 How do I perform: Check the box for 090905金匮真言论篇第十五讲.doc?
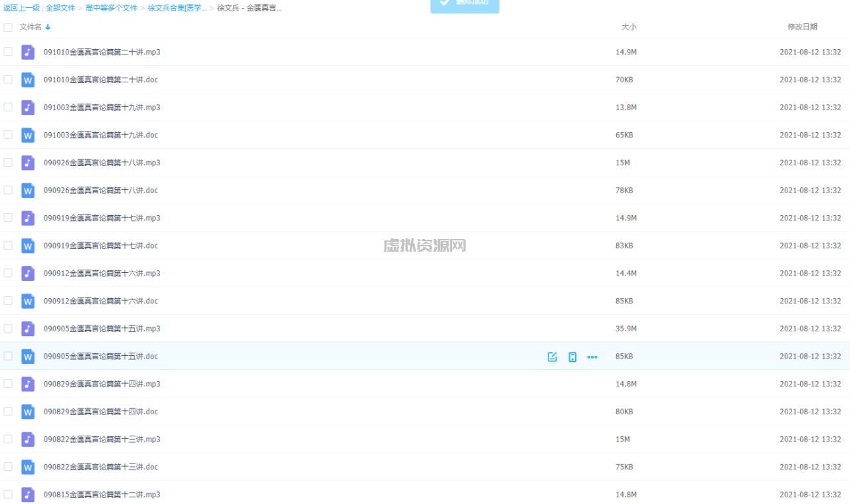(8, 356)
